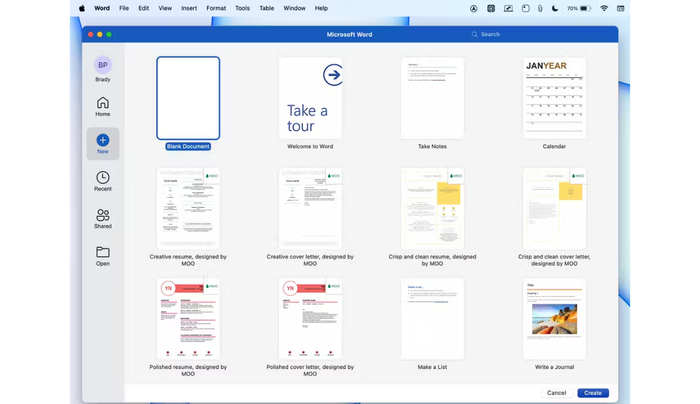Click the 'Write a Journal' label

click(554, 367)
